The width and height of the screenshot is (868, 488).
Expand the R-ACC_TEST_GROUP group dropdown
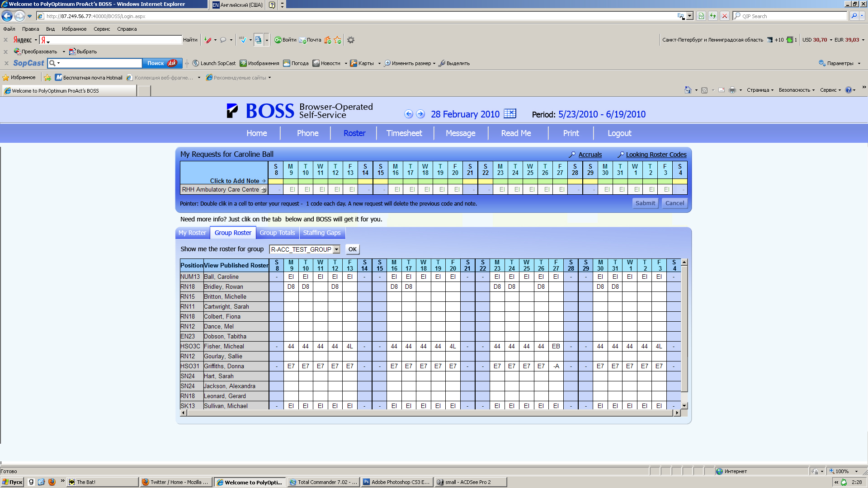(x=337, y=249)
